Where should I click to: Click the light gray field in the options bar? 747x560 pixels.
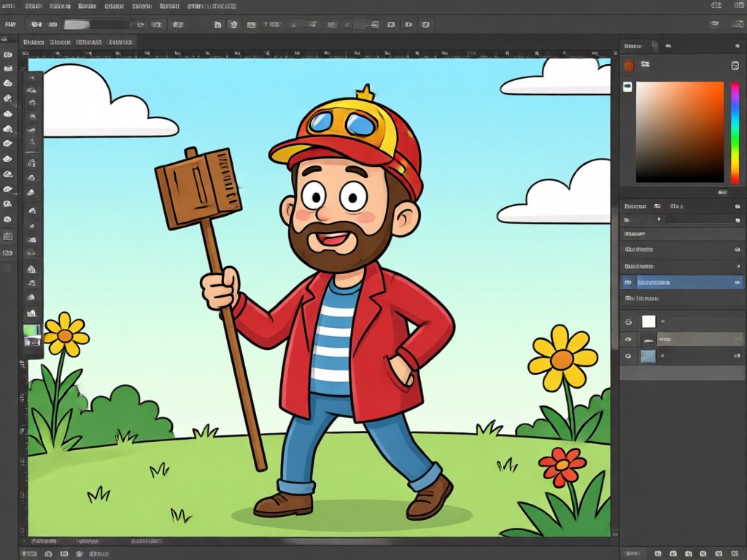(x=77, y=24)
